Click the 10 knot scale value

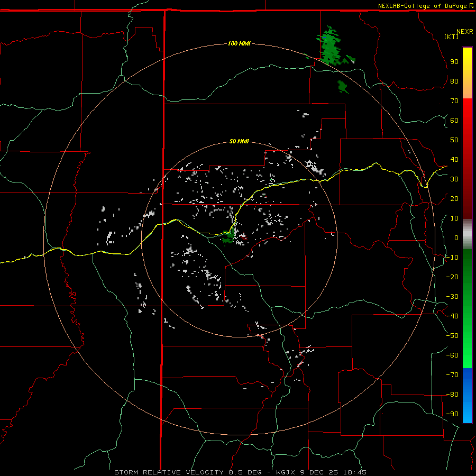[x=454, y=218]
